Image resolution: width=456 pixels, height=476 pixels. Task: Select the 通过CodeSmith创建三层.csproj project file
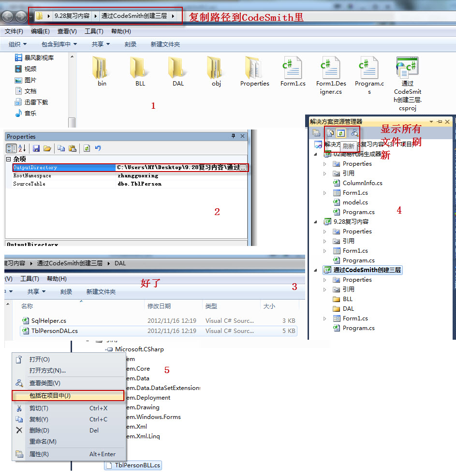point(407,84)
